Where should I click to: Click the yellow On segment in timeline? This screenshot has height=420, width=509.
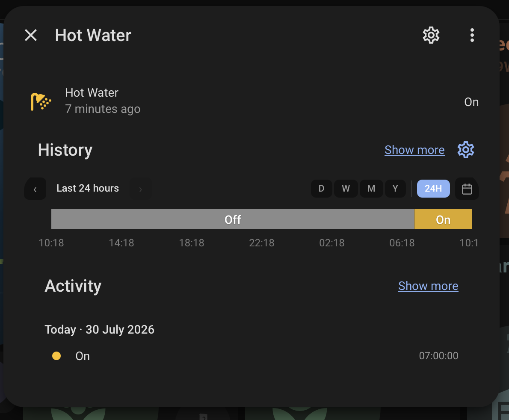coord(443,219)
